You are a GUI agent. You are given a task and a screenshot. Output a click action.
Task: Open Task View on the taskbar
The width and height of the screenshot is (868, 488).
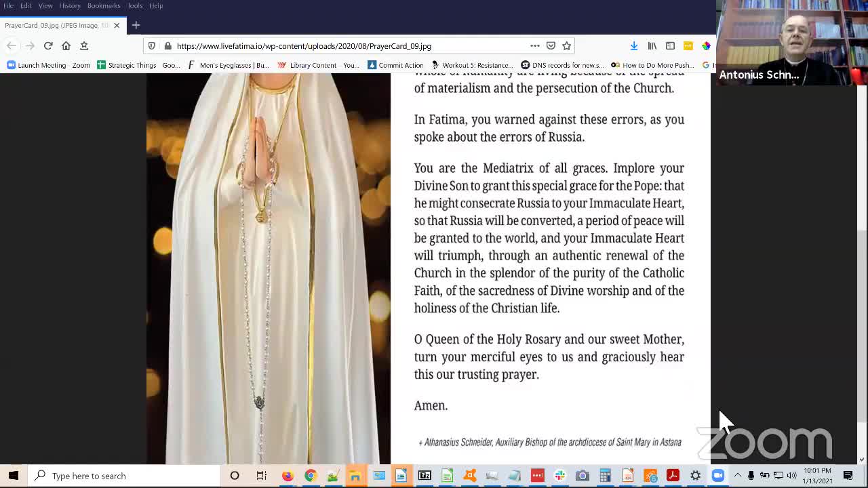point(261,476)
